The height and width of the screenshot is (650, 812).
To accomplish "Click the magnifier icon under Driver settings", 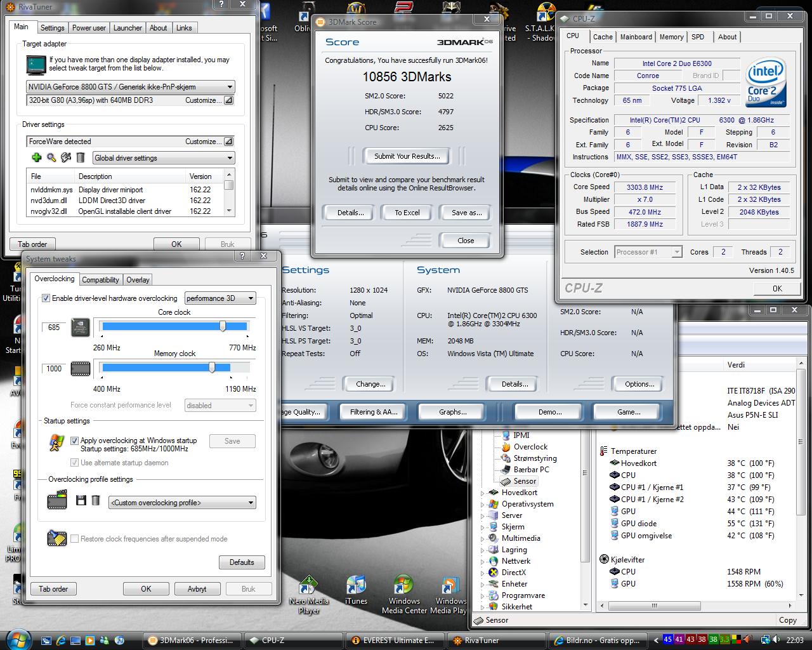I will pyautogui.click(x=51, y=157).
